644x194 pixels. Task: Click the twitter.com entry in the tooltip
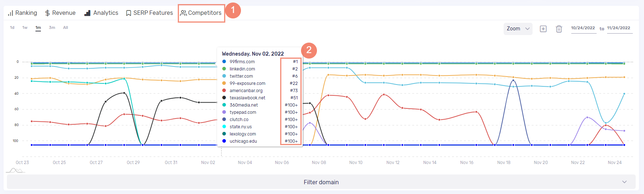pyautogui.click(x=241, y=76)
